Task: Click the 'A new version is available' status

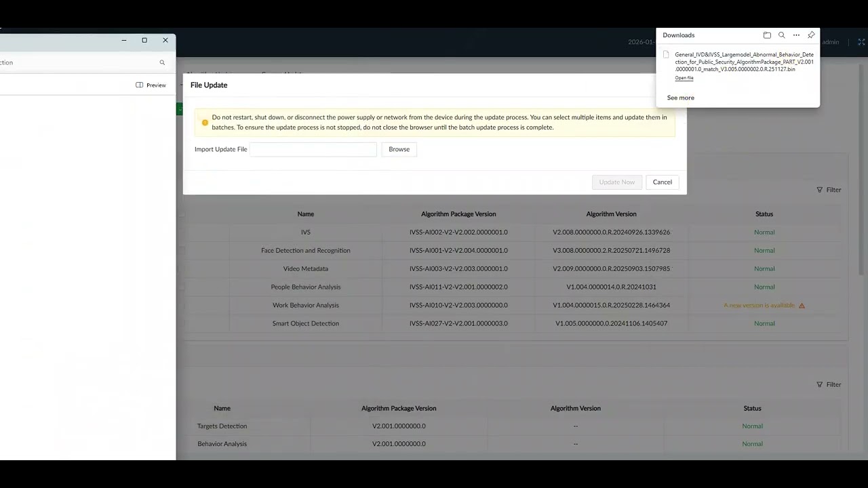Action: coord(759,306)
